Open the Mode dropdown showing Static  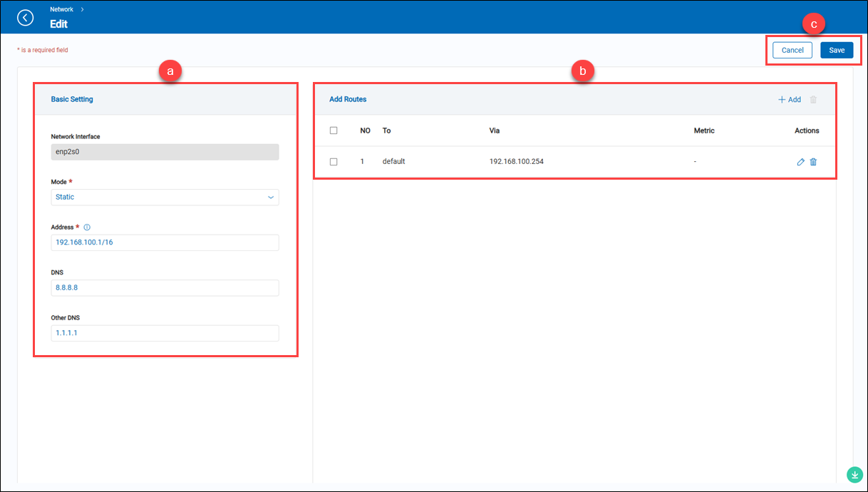click(x=164, y=198)
